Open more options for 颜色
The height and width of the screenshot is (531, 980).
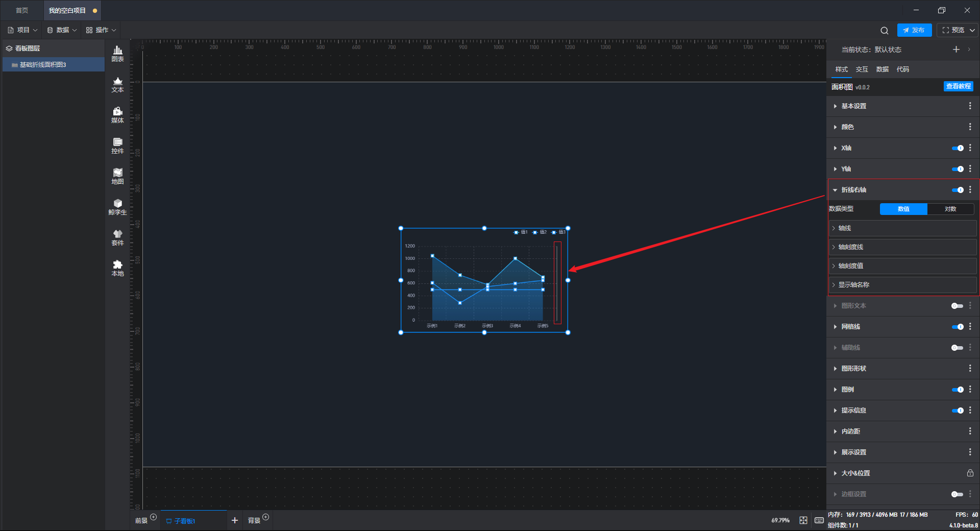point(970,127)
